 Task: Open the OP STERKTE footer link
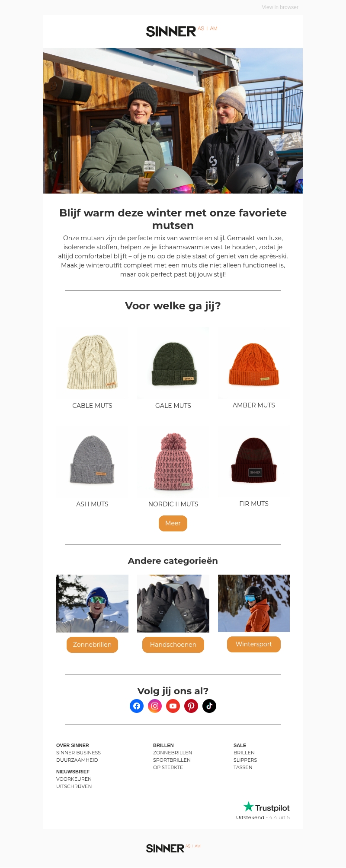click(168, 767)
